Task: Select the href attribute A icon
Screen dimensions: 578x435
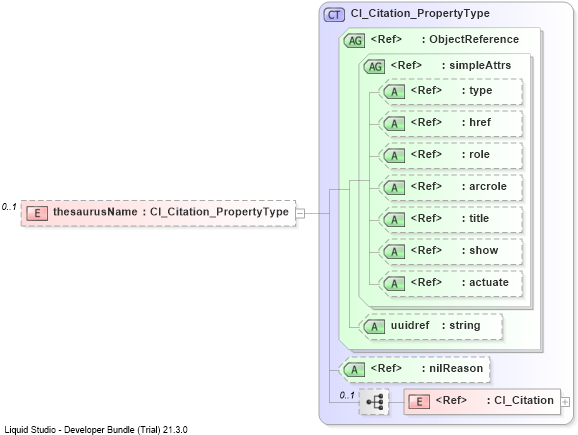Action: click(x=394, y=123)
